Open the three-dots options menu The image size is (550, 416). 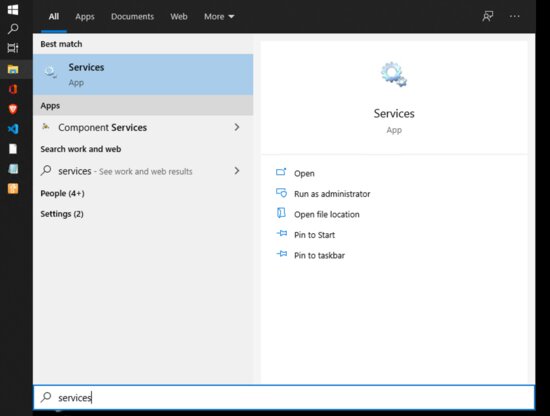(514, 16)
